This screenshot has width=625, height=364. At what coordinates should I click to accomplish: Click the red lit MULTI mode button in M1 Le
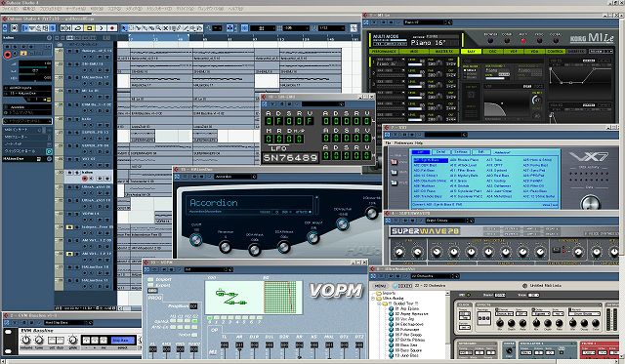pos(523,41)
